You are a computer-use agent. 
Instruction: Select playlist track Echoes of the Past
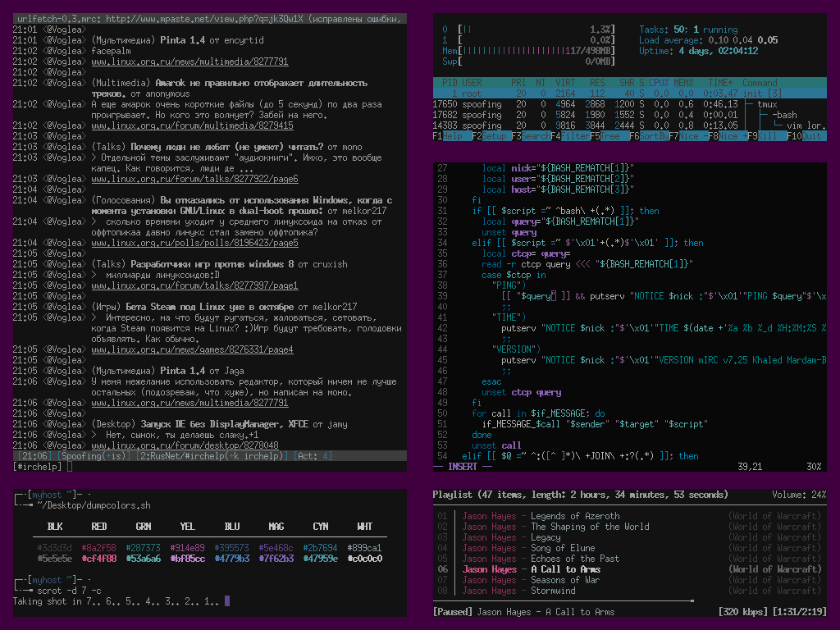pos(629,559)
